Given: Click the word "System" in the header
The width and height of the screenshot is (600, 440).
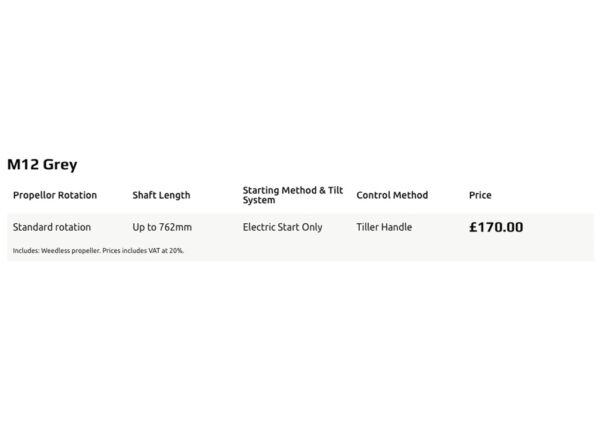Looking at the screenshot, I should coord(258,200).
